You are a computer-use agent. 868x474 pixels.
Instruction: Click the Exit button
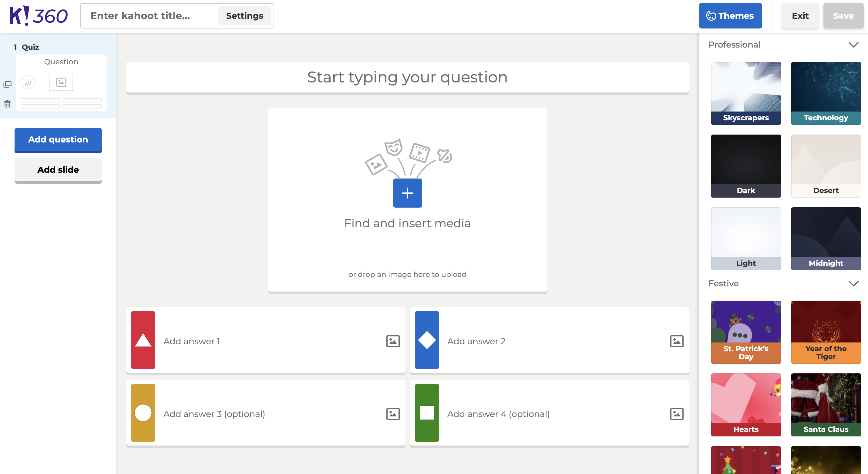pos(800,16)
